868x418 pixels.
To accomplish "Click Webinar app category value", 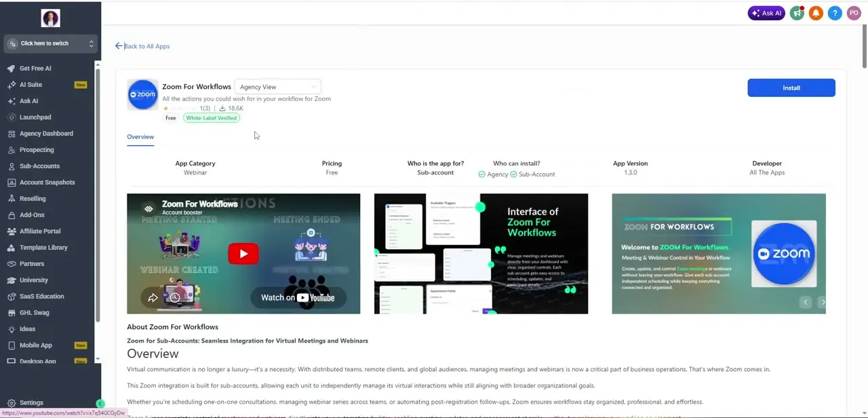I will [x=195, y=172].
